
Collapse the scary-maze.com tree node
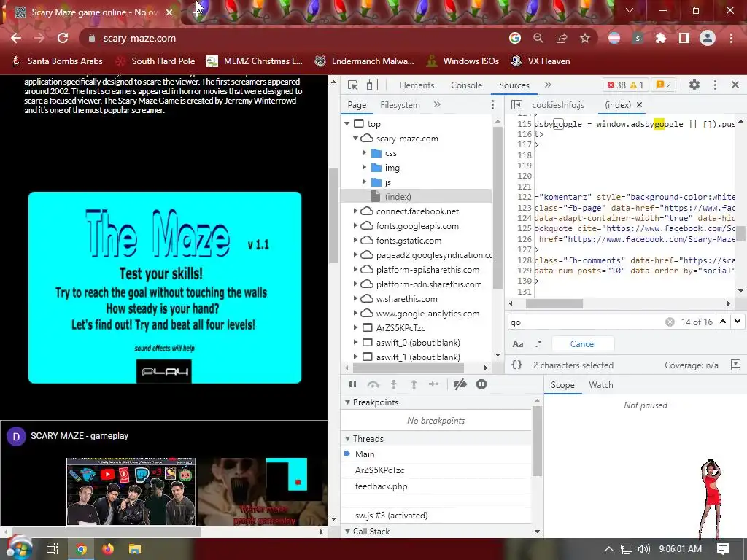click(x=355, y=138)
